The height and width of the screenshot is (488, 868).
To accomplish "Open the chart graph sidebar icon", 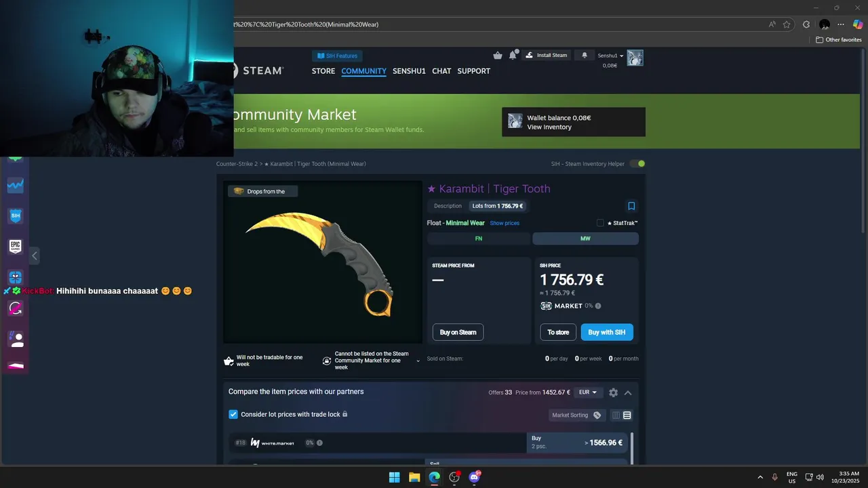I will point(15,184).
